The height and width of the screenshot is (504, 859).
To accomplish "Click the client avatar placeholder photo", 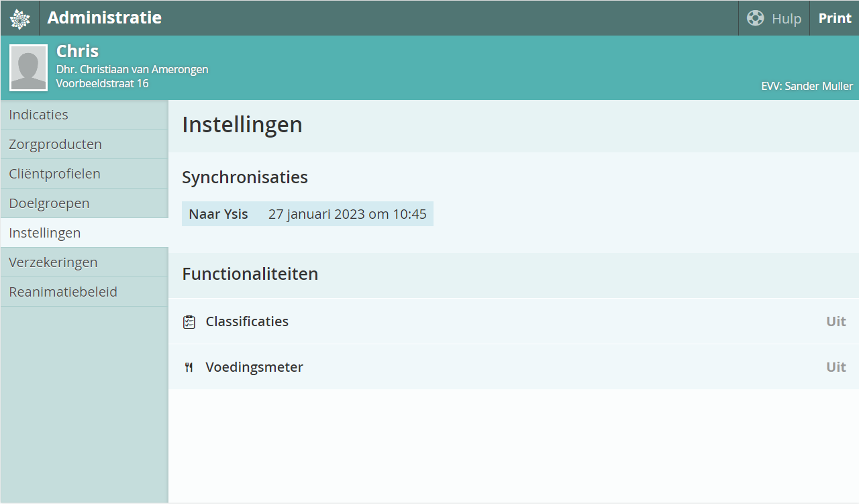I will tap(28, 68).
